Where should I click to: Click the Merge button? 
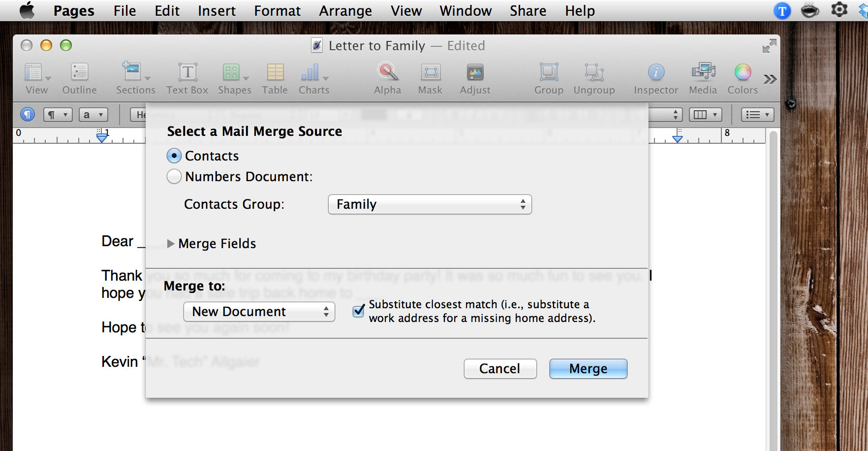[x=588, y=369]
